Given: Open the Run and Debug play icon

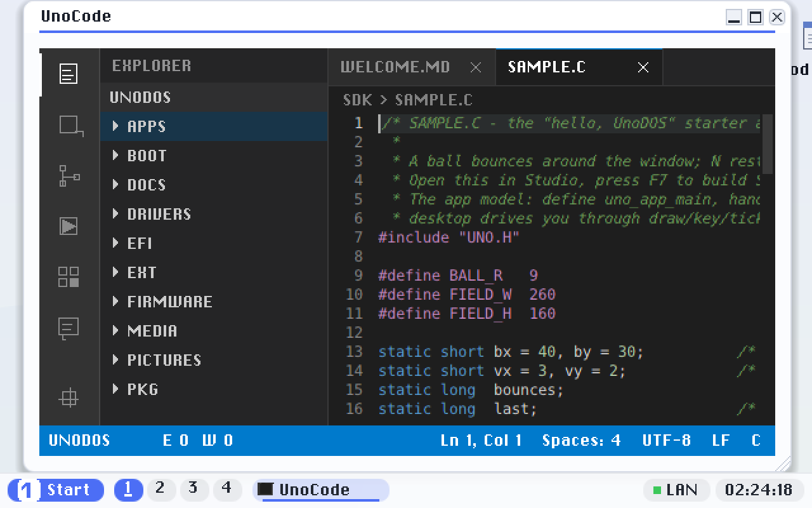Looking at the screenshot, I should [x=69, y=226].
